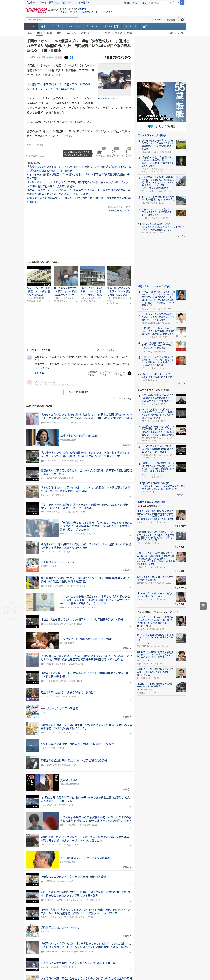Open 新規取得 ID registration link
The image size is (210, 980).
point(82,9)
